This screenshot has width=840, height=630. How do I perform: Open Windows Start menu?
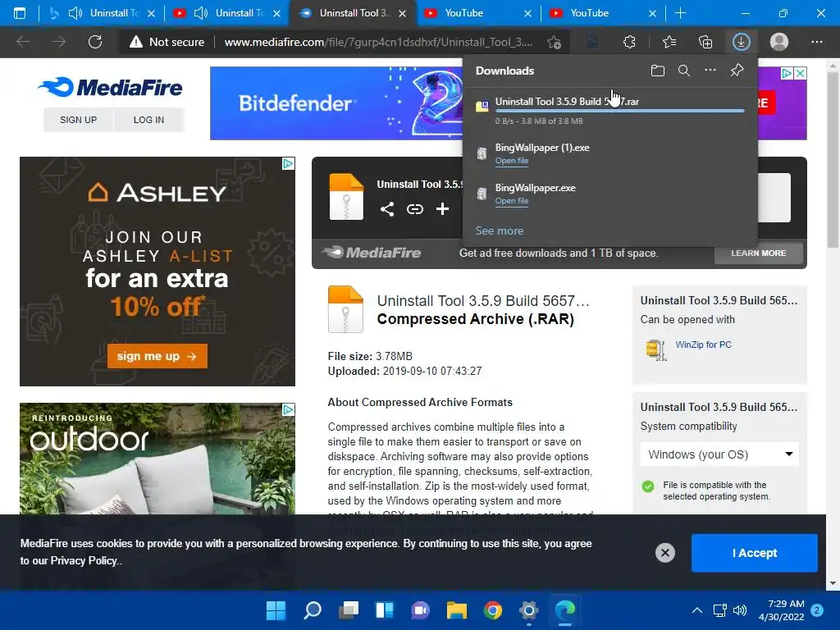click(276, 610)
